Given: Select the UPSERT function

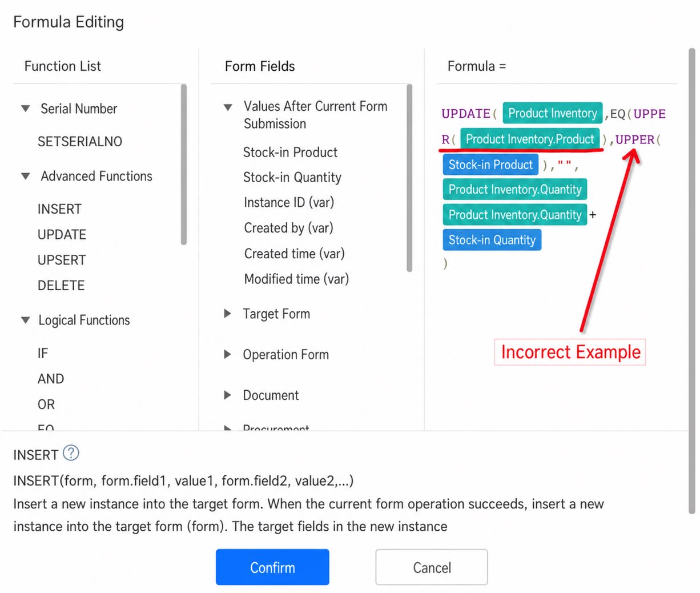Looking at the screenshot, I should pyautogui.click(x=62, y=260).
